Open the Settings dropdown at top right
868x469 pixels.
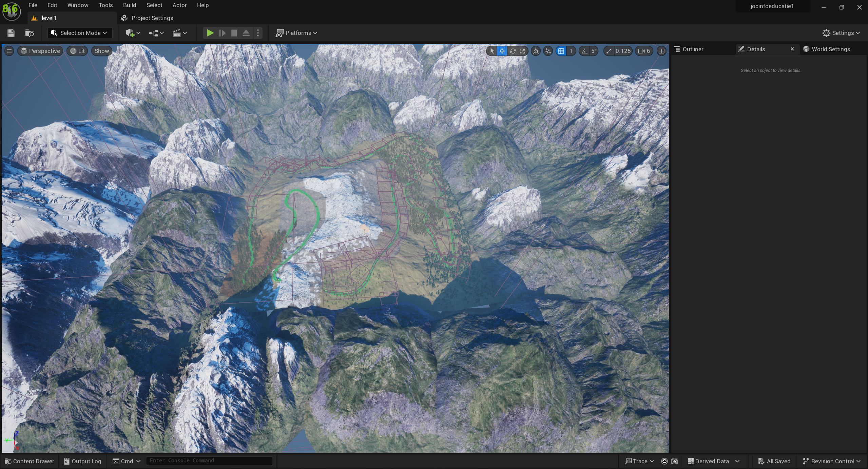point(841,33)
